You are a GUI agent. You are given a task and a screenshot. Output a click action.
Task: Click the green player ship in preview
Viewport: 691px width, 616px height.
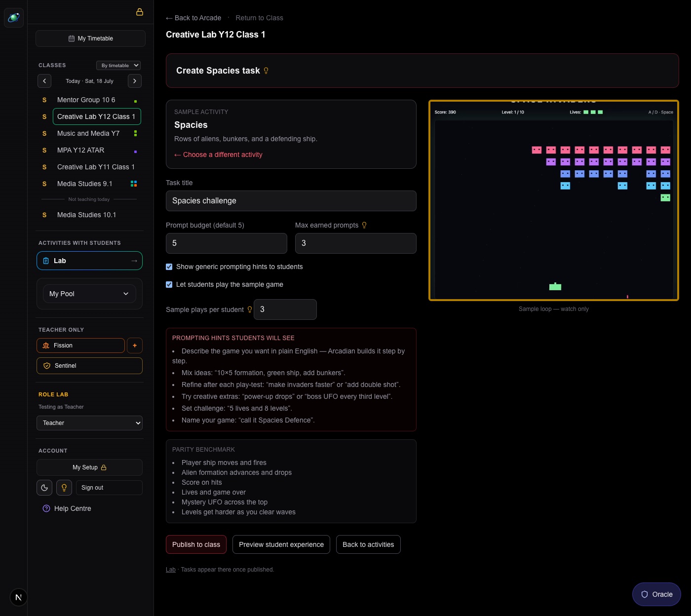tap(555, 286)
